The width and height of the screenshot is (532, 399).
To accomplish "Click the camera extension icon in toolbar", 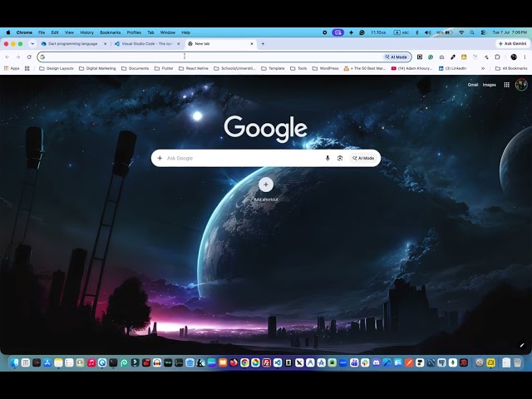I will (441, 57).
